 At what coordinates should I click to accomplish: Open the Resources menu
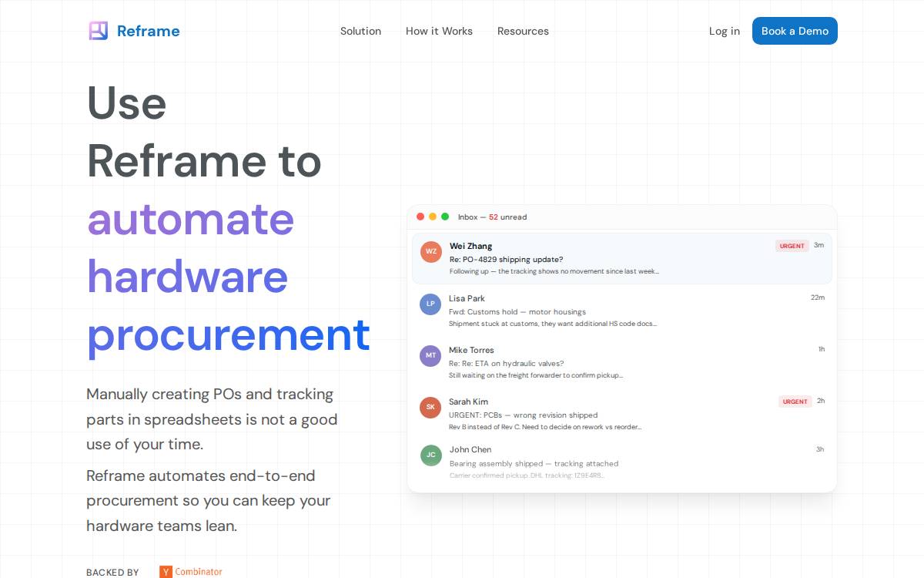(x=523, y=31)
